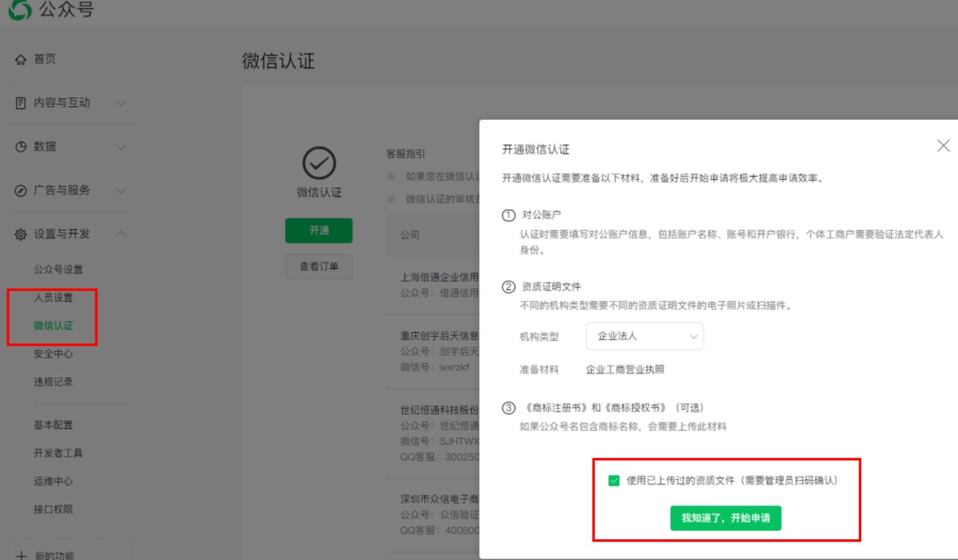Click the 新的功能 plus icon
The height and width of the screenshot is (560, 958).
pyautogui.click(x=21, y=555)
